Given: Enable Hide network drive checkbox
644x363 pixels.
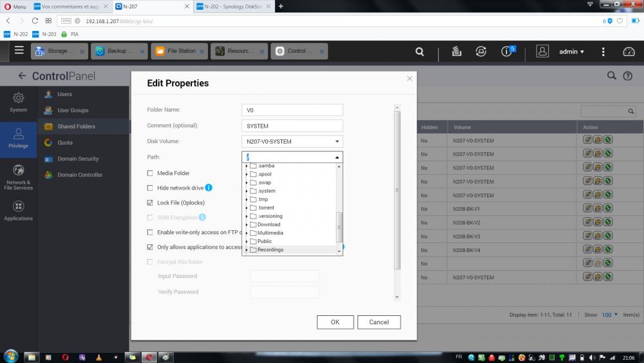Looking at the screenshot, I should coord(150,188).
